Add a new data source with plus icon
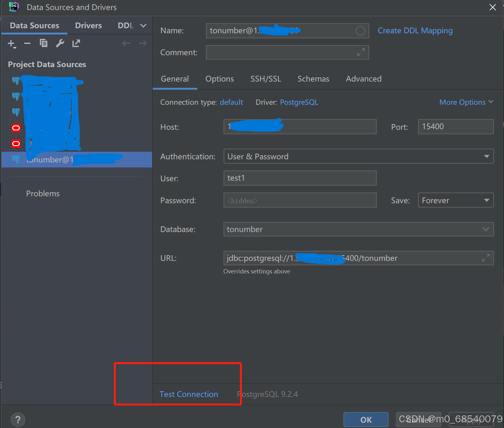Image resolution: width=504 pixels, height=428 pixels. coord(11,44)
